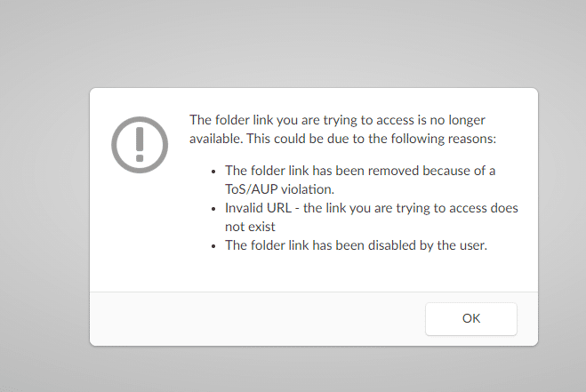Click the bullet dot before ToS/AUP reason

pos(213,170)
